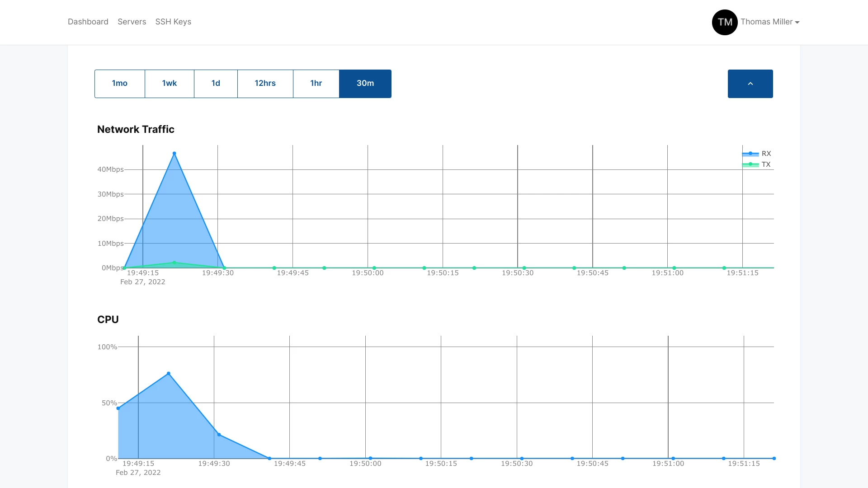Collapse charts with the chevron-up button
The height and width of the screenshot is (488, 868).
click(x=750, y=84)
